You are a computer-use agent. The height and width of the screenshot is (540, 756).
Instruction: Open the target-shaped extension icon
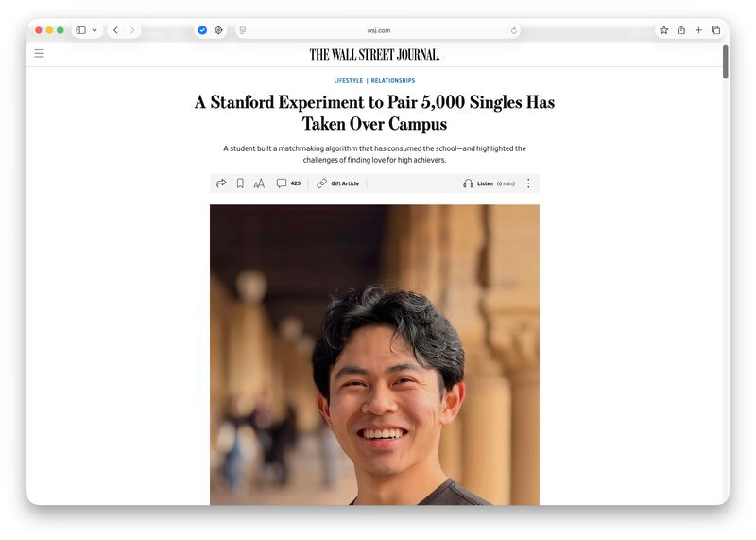[x=218, y=30]
